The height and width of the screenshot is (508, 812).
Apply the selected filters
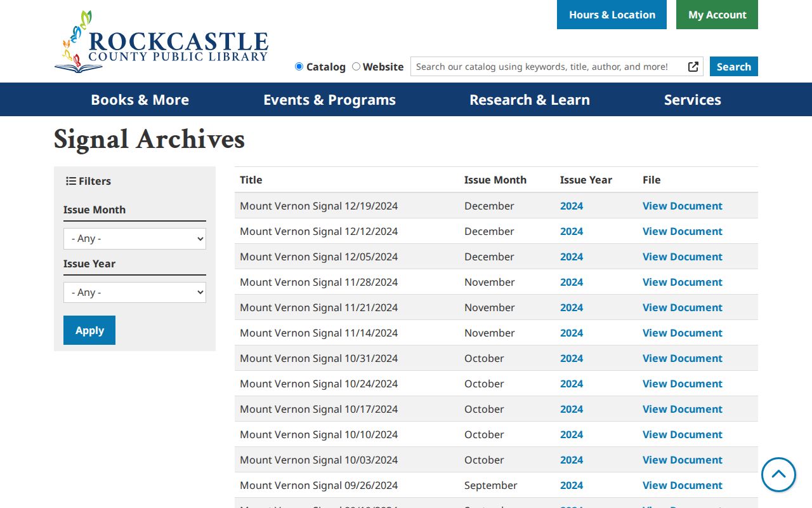click(x=89, y=330)
